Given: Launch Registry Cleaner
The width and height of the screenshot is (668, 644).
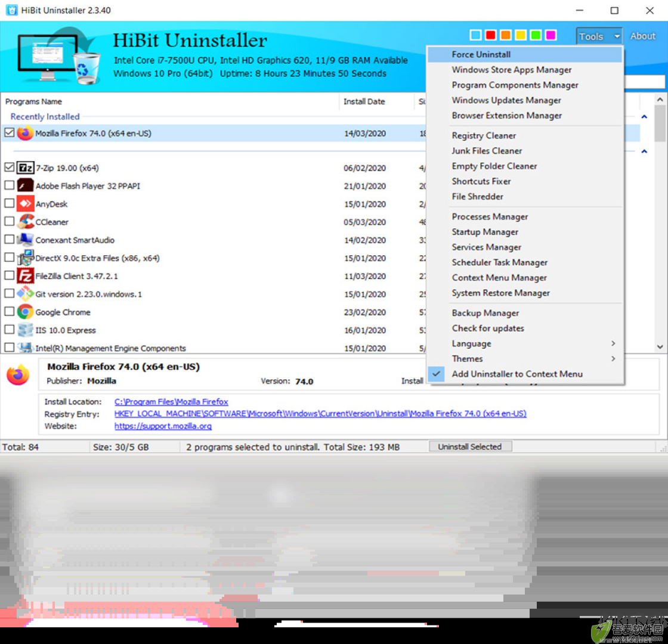Looking at the screenshot, I should click(x=525, y=135).
